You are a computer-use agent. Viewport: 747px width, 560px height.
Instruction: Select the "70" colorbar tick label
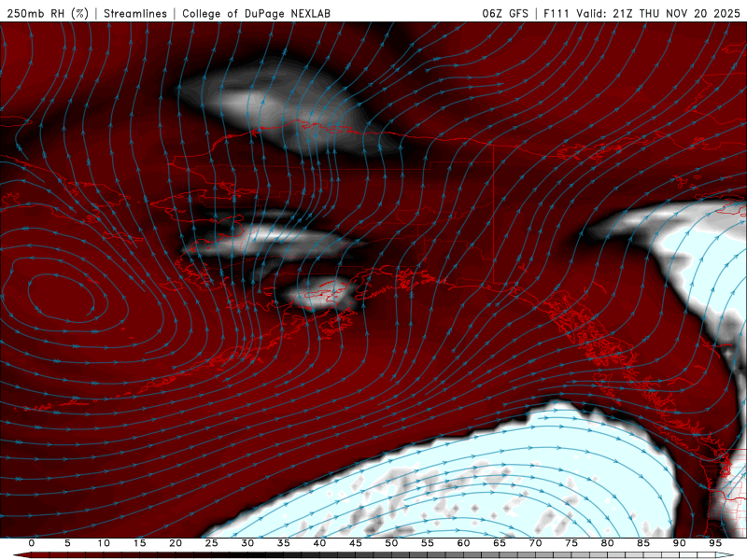pos(535,543)
